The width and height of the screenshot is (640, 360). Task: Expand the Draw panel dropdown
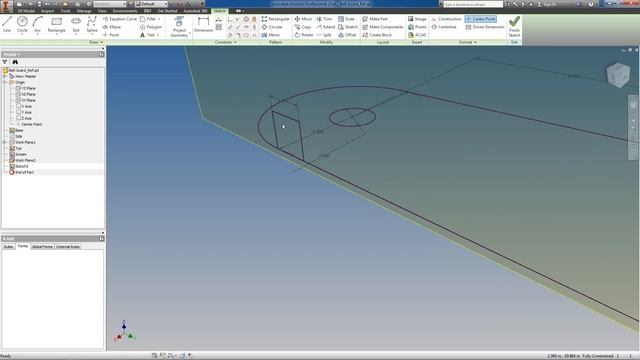point(96,42)
